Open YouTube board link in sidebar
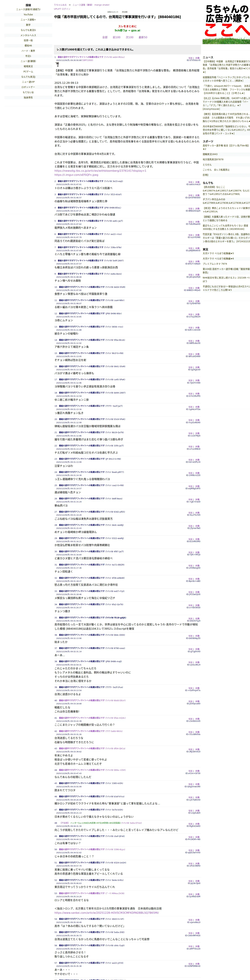This screenshot has width=250, height=980. [28, 15]
